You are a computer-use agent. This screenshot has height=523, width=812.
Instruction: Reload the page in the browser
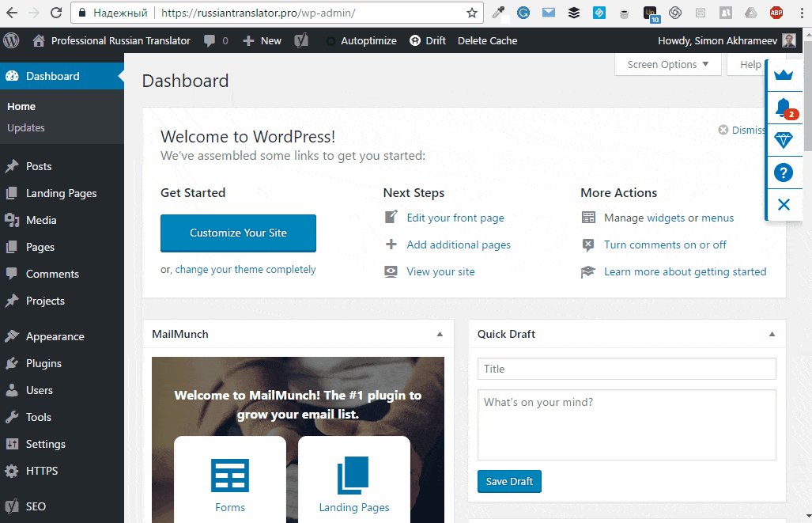56,13
